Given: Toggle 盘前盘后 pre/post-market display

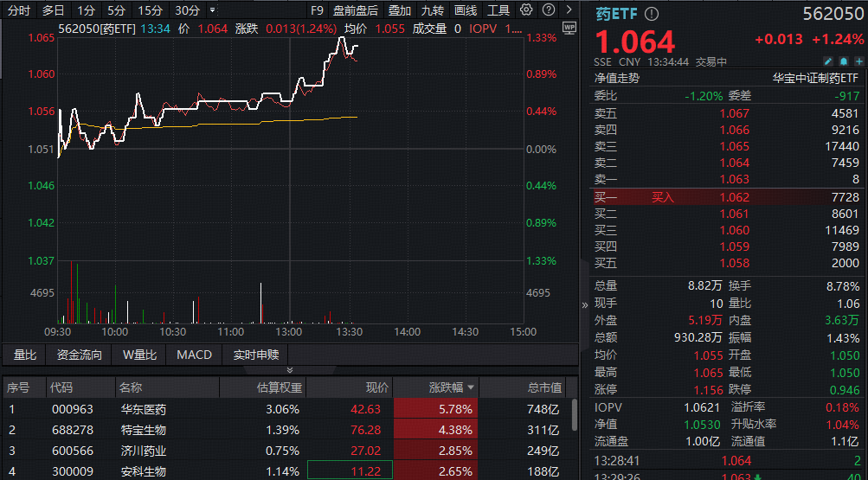Looking at the screenshot, I should pos(355,10).
